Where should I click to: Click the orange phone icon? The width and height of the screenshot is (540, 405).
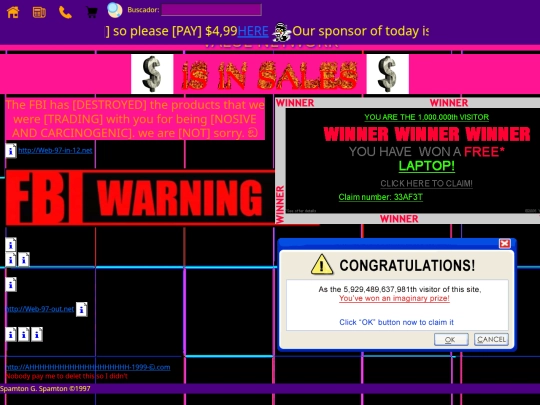coord(65,12)
